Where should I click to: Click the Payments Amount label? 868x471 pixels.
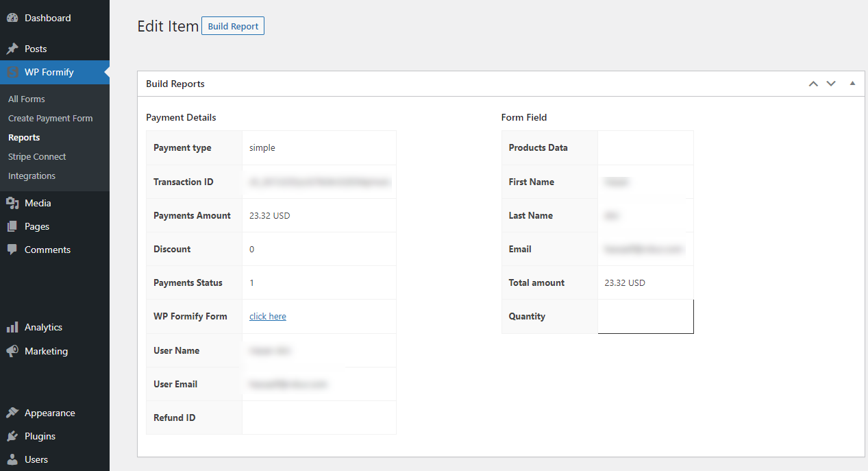pos(193,215)
